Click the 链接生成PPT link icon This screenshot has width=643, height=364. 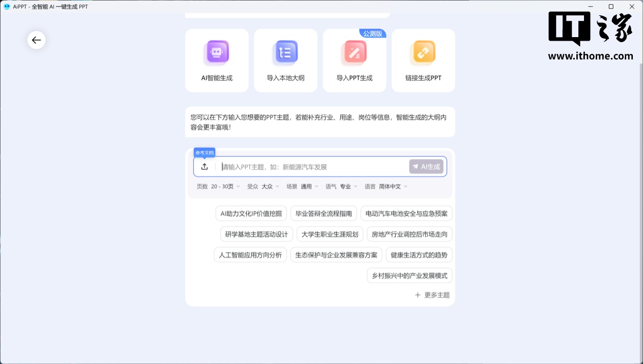[x=423, y=52]
